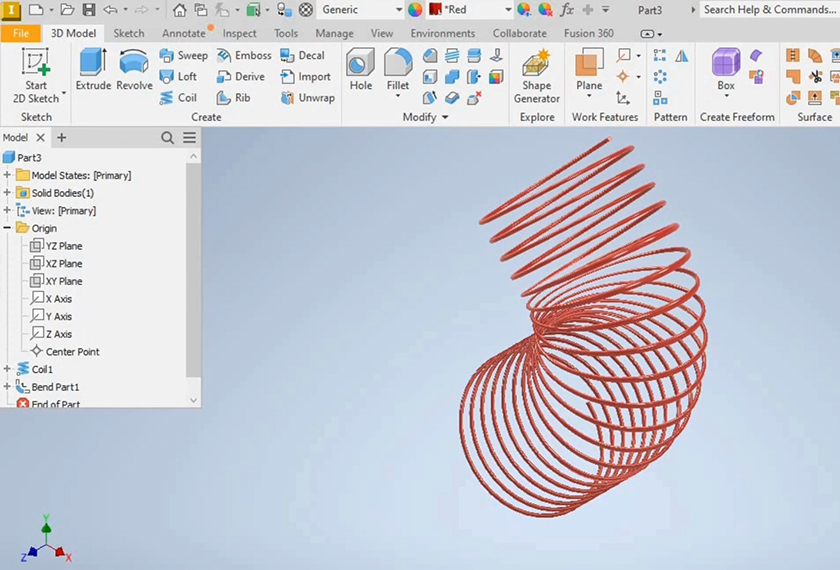Expand the Coil1 feature node
840x570 pixels.
coord(7,369)
